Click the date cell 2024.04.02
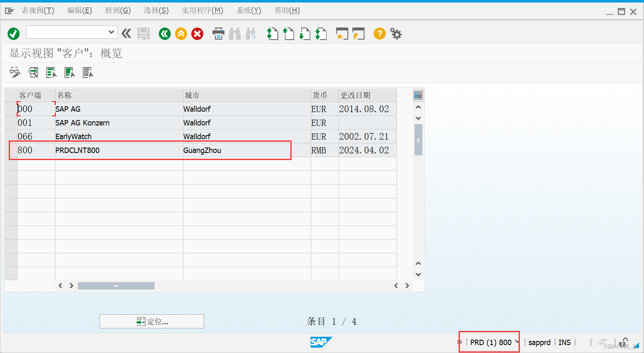 (368, 150)
